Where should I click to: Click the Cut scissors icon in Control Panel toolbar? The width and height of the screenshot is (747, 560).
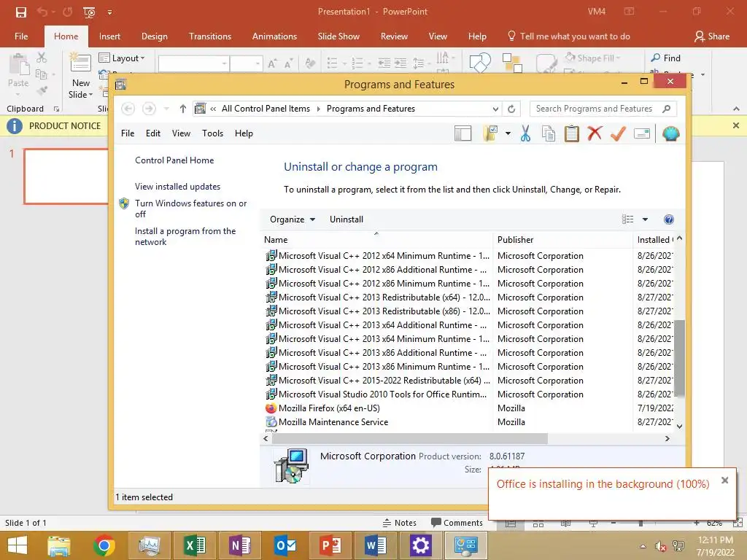point(525,134)
